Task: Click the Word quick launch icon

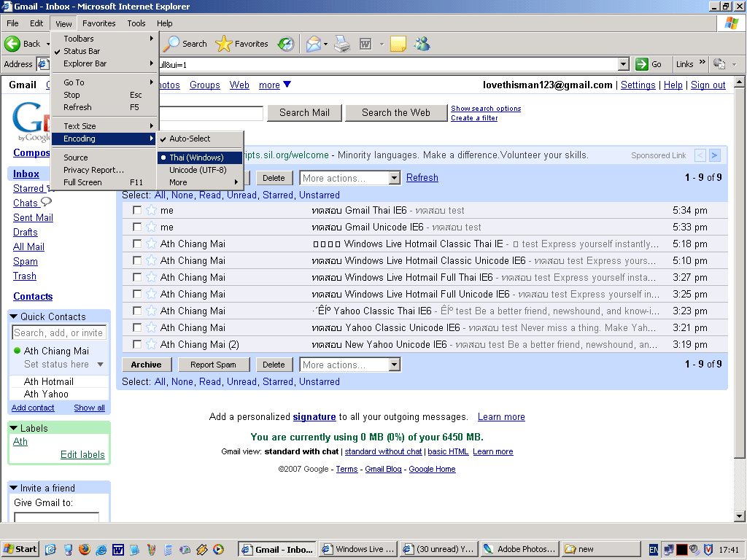Action: 117,549
